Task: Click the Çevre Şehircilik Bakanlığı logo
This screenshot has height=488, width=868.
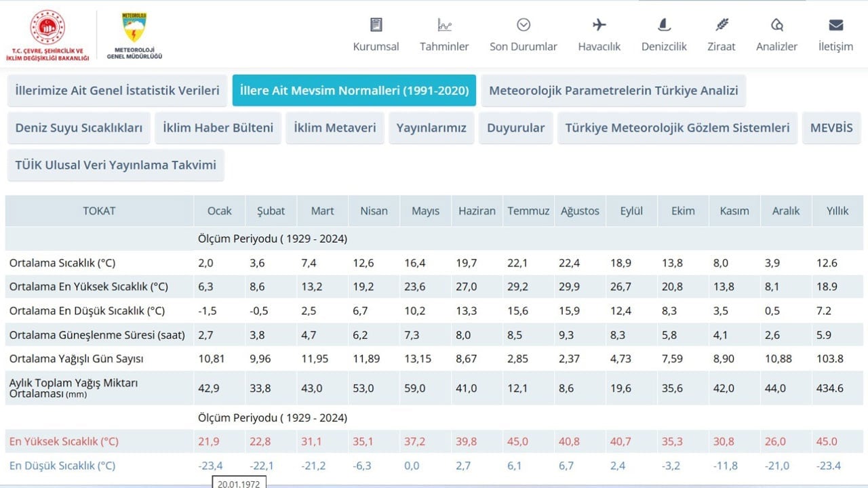Action: pyautogui.click(x=47, y=34)
